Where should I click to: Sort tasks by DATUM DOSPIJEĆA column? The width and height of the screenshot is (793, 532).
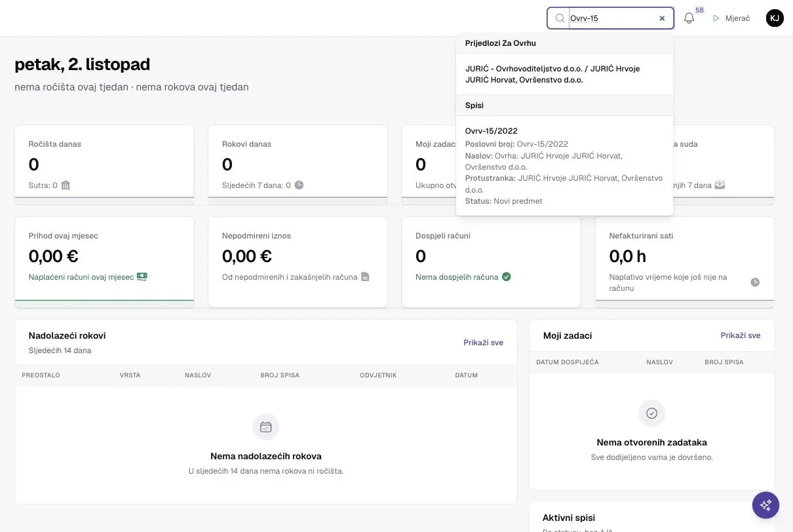coord(567,362)
